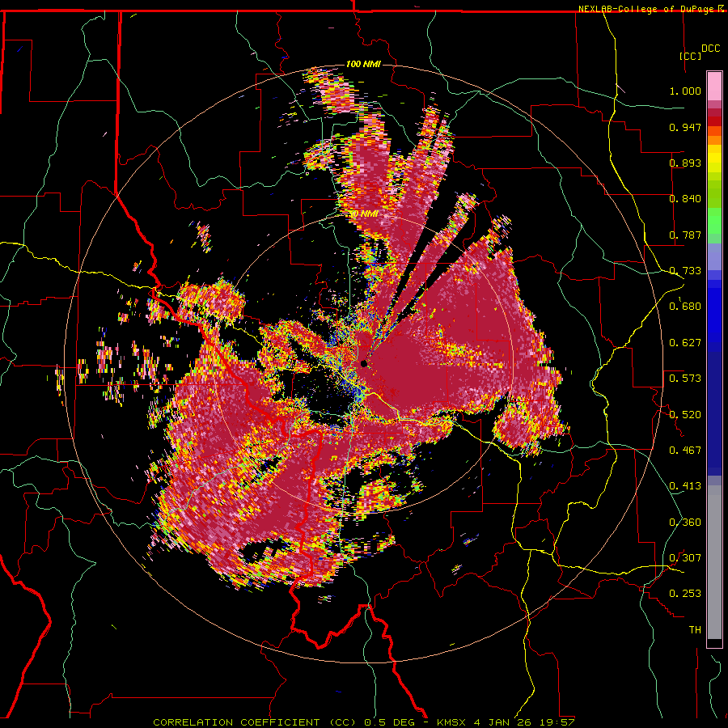Click the [CC] product label near the legend
The image size is (728, 728).
(x=690, y=56)
